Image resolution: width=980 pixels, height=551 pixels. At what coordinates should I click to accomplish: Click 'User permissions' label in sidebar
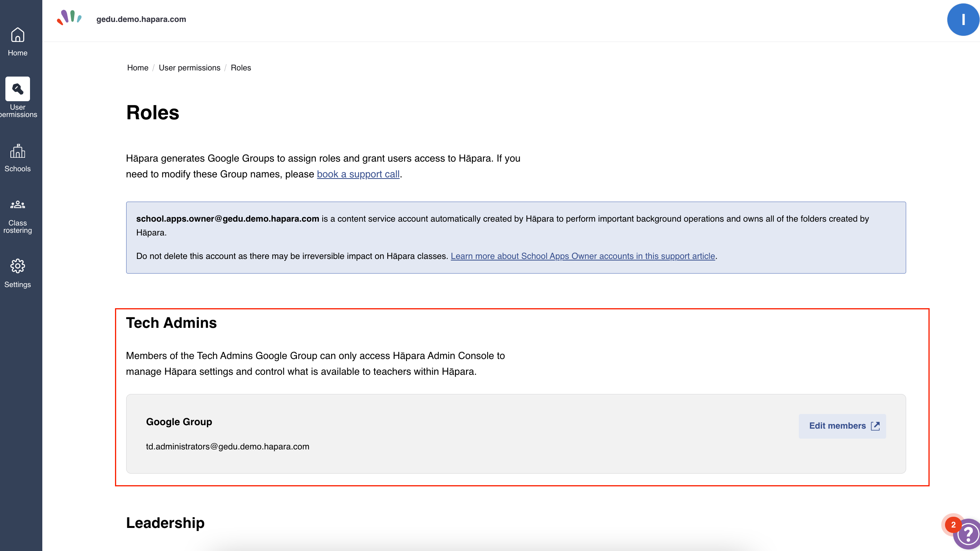click(18, 111)
